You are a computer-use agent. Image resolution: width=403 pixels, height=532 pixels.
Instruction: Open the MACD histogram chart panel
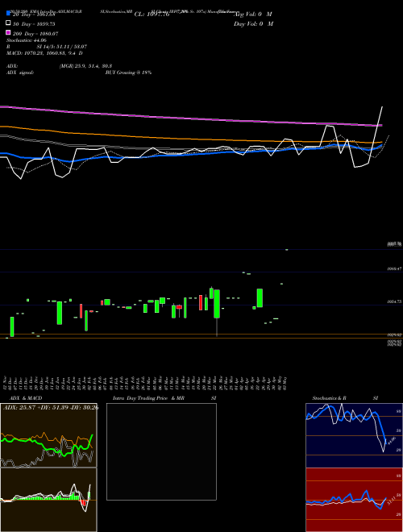(48, 500)
